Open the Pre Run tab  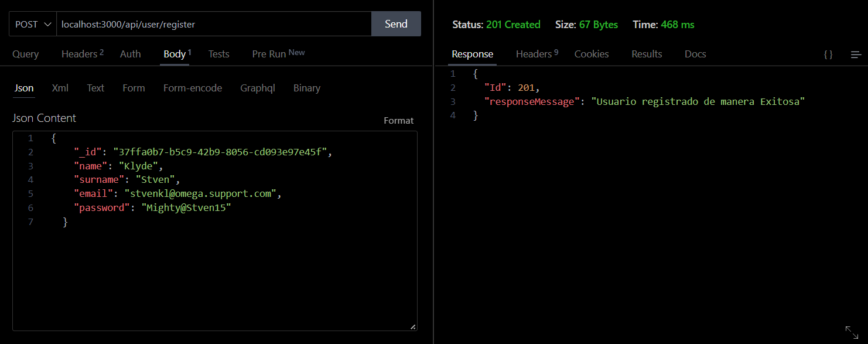(x=278, y=54)
